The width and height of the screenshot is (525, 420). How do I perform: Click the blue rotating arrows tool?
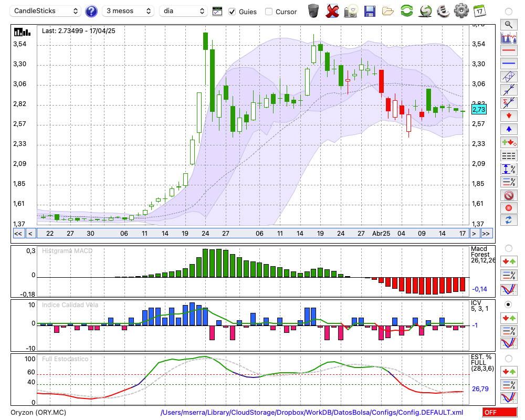509,220
